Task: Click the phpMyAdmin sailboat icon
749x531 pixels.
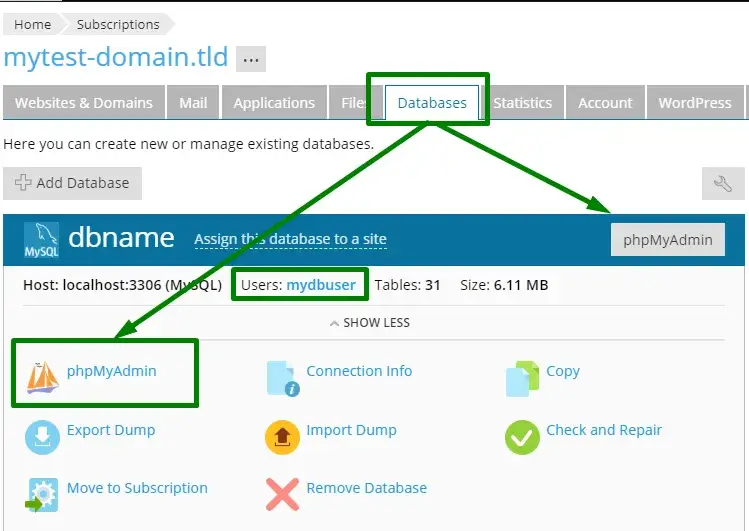Action: coord(43,377)
